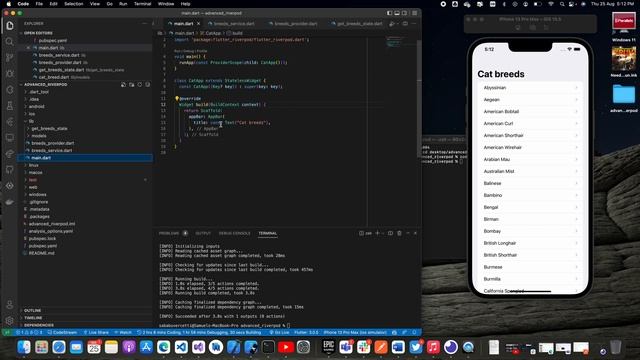
Task: Toggle the bottom panel layout button
Action: tap(397, 13)
